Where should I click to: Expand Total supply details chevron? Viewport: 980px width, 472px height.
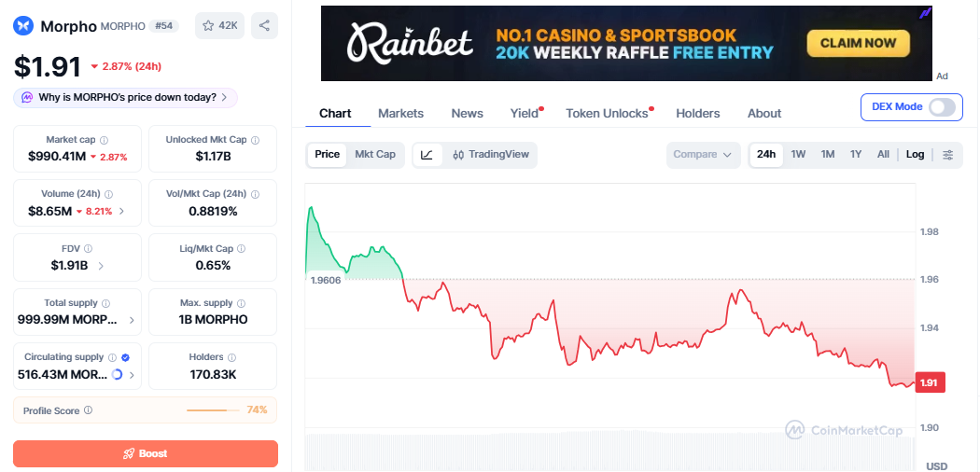pos(132,320)
